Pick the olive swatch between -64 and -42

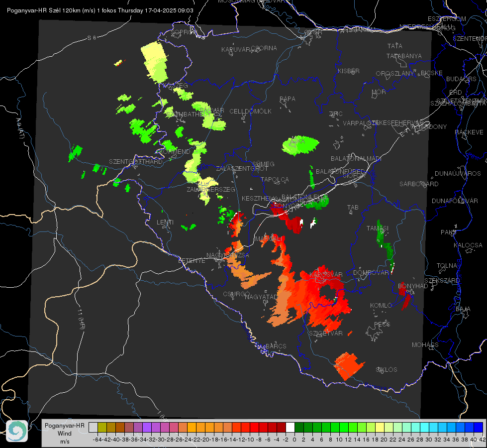pos(102,427)
